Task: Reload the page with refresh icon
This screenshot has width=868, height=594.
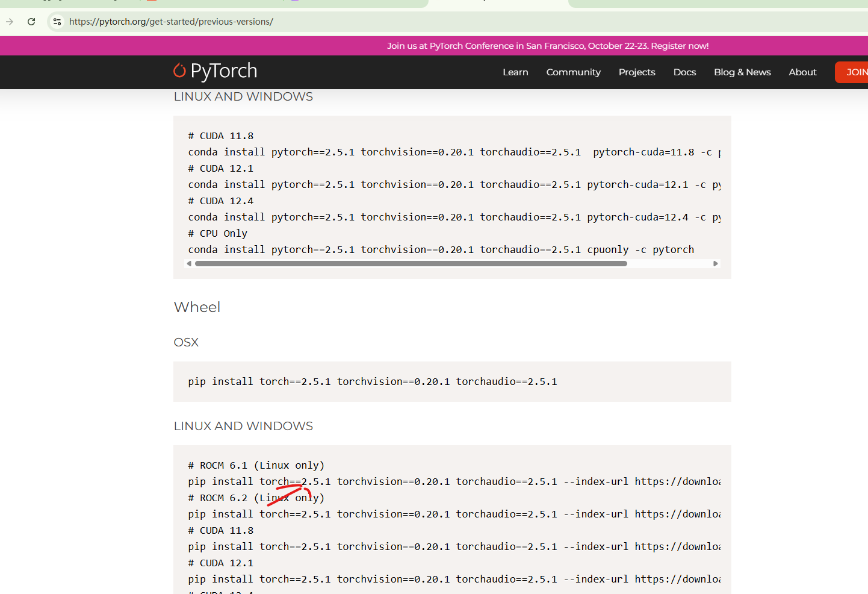Action: [x=31, y=22]
